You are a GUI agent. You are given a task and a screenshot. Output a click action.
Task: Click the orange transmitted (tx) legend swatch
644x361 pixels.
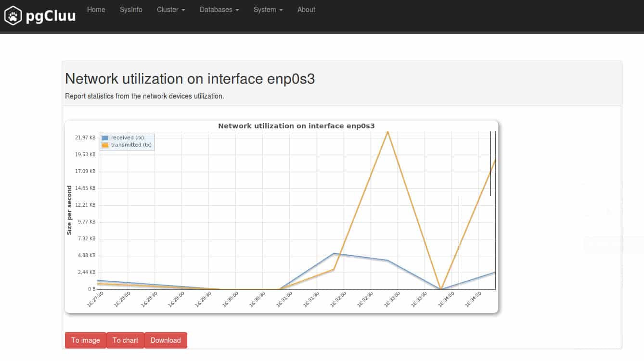(x=105, y=145)
